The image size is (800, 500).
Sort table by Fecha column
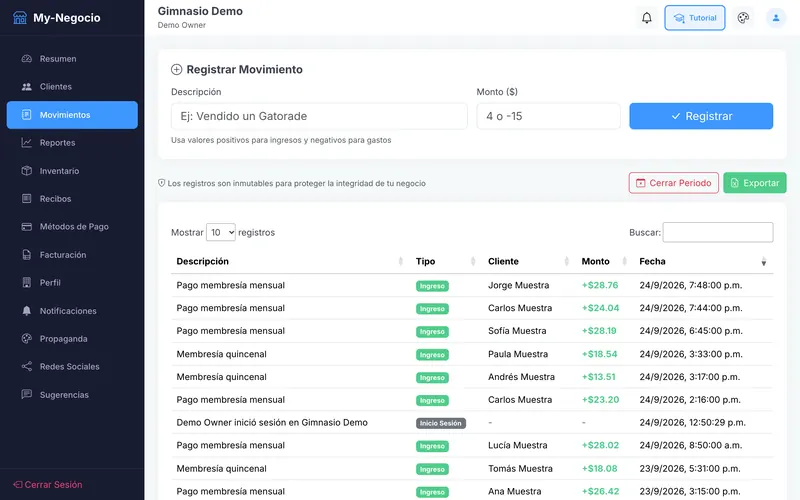(x=704, y=261)
